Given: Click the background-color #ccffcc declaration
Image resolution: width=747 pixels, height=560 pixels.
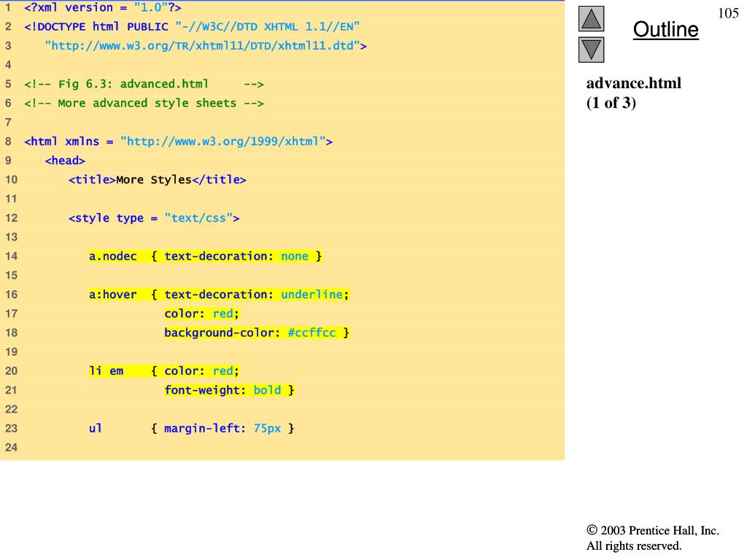Looking at the screenshot, I should coord(250,332).
